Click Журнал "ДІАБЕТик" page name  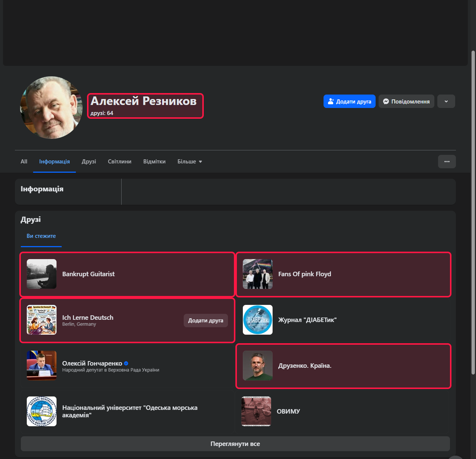tap(308, 320)
